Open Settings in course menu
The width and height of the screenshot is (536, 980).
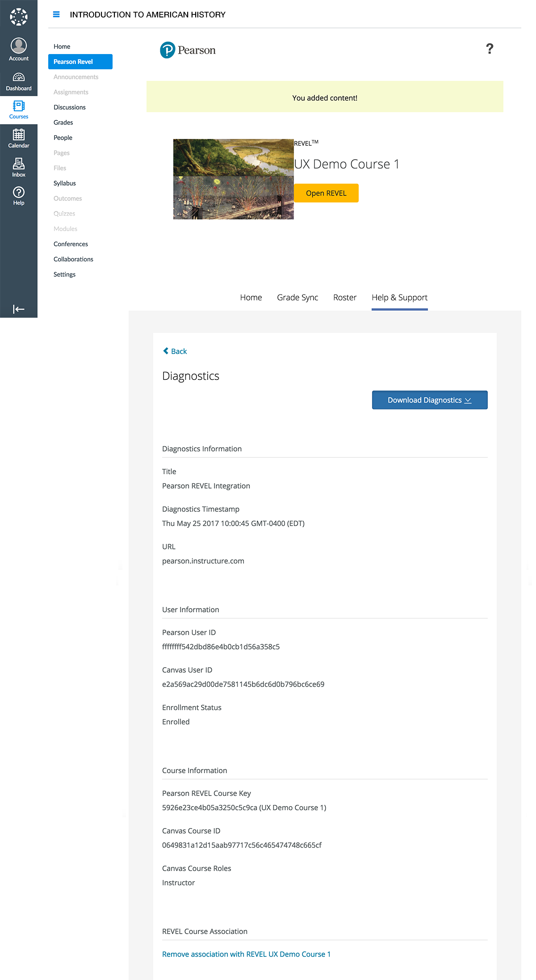pos(65,274)
